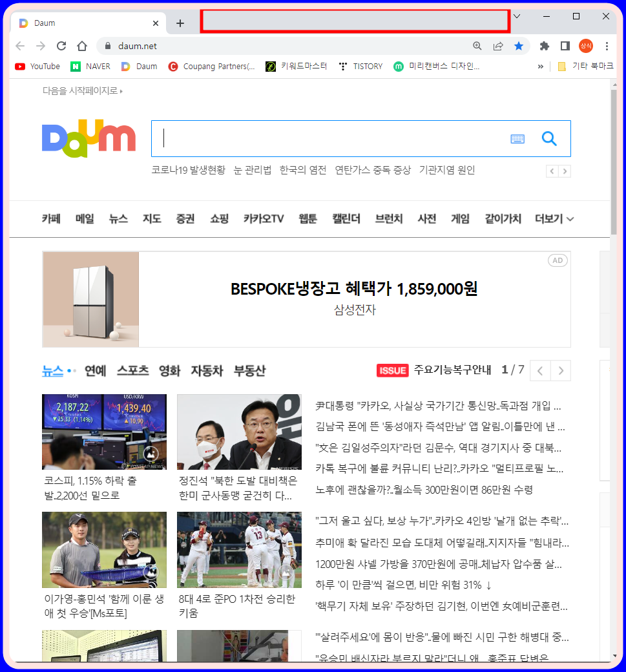Open the 기타 북마크 folder
The image size is (626, 672).
[585, 67]
